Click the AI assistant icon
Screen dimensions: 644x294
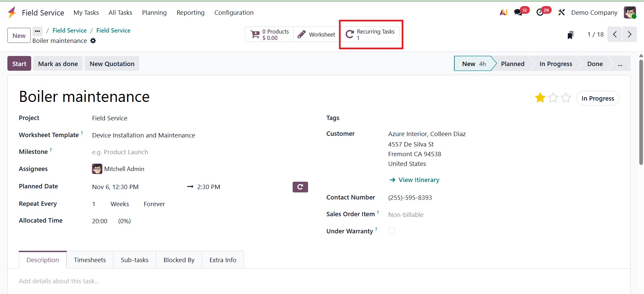tap(503, 12)
